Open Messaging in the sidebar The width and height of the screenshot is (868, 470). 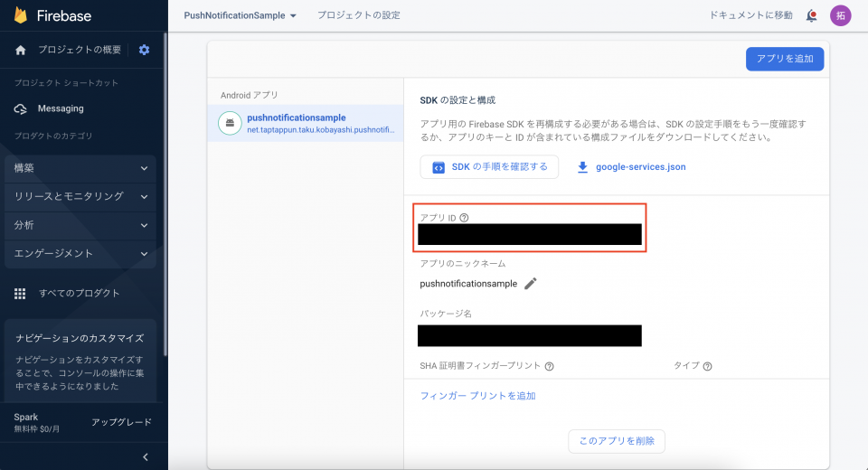pos(61,108)
